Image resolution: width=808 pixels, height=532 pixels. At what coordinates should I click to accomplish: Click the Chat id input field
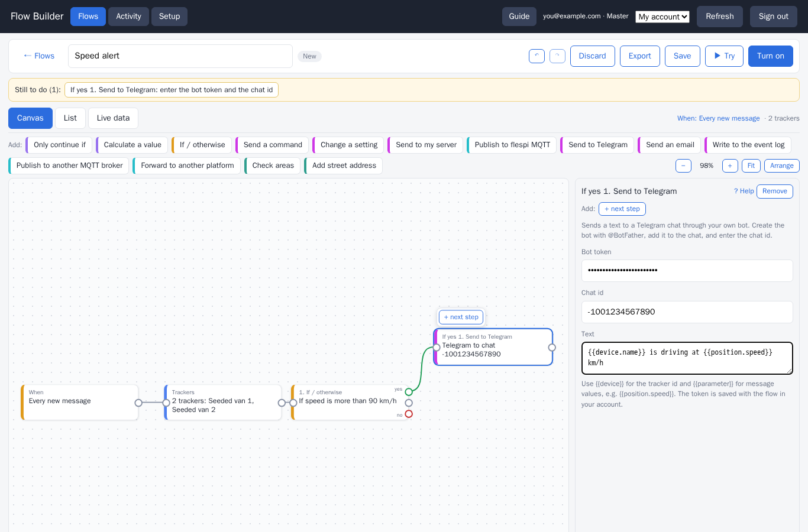pyautogui.click(x=687, y=312)
